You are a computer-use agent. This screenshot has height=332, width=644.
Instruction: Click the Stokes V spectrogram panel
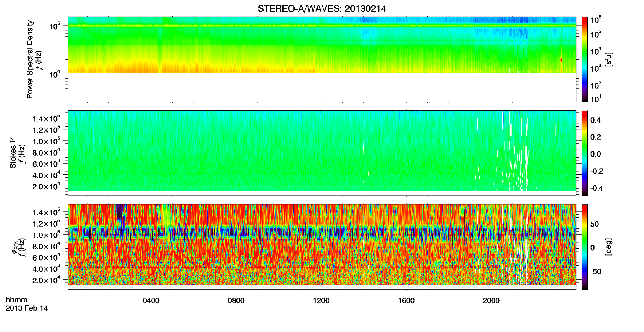[x=322, y=153]
